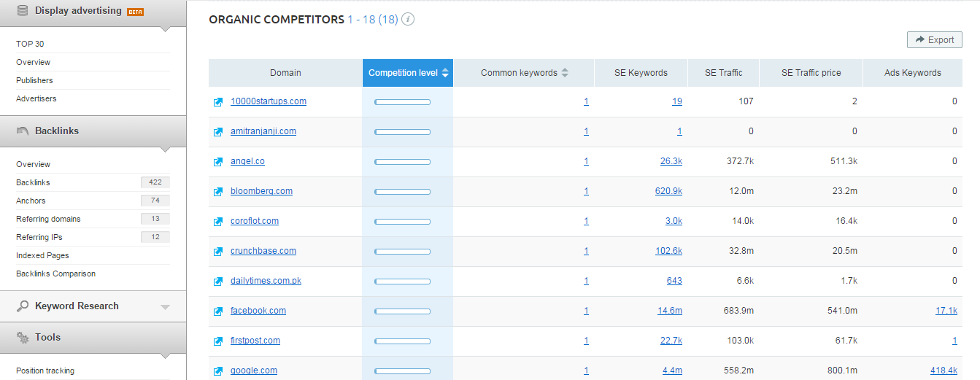The image size is (980, 380).
Task: Open Referring domains menu item
Action: 48,219
